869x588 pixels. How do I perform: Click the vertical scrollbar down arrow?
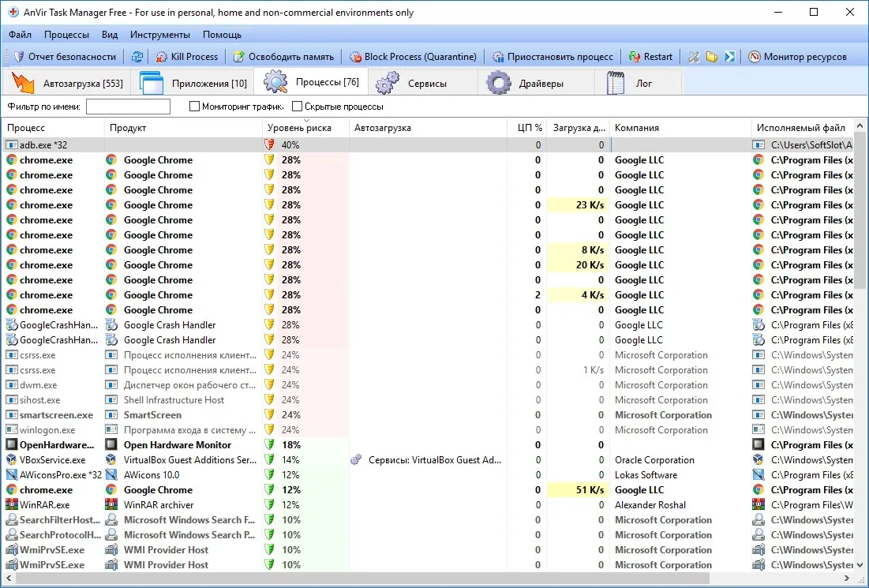860,565
